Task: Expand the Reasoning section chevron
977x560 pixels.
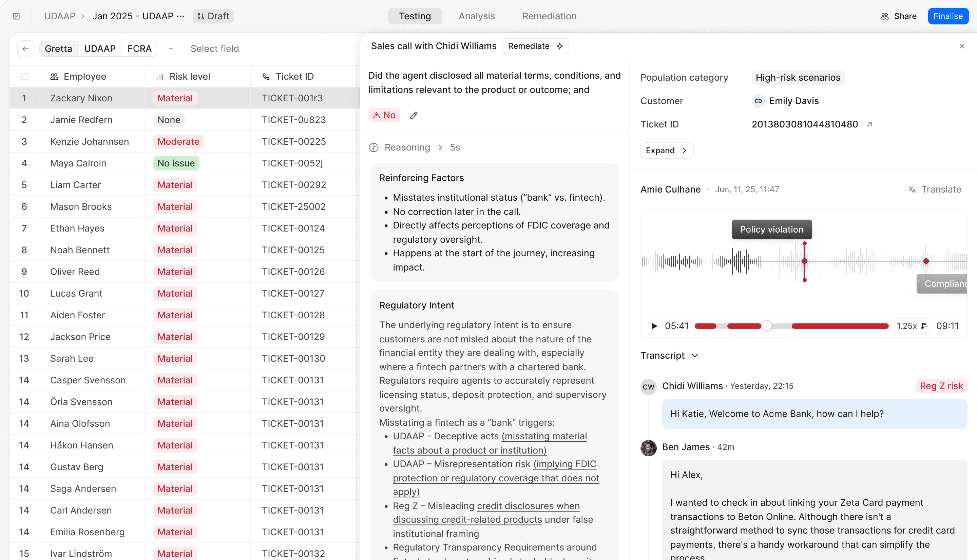Action: (x=440, y=148)
